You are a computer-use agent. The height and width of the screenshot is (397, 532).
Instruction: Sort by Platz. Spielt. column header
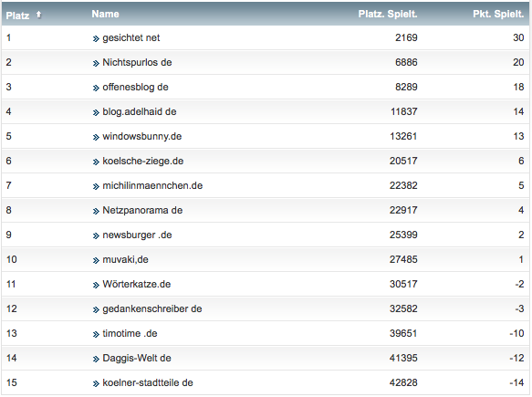click(x=388, y=14)
